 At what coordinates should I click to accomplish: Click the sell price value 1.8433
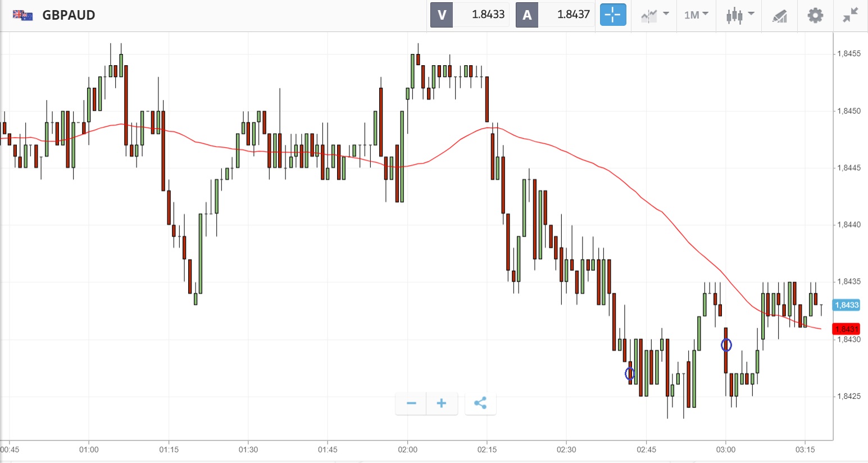[x=488, y=15]
